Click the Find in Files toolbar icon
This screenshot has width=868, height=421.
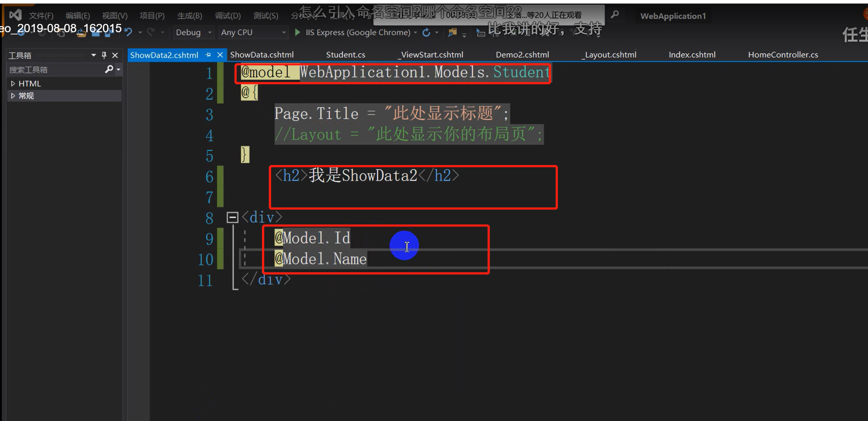[x=452, y=33]
